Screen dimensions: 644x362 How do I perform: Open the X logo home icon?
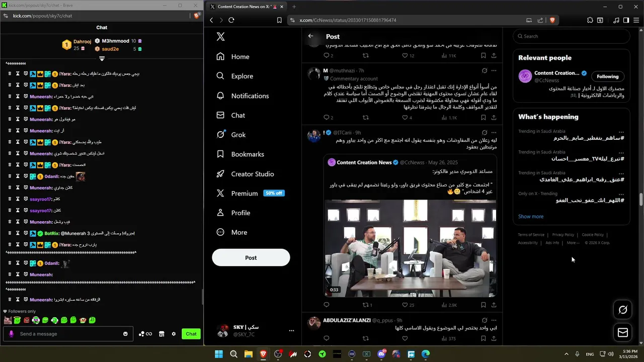tap(220, 37)
